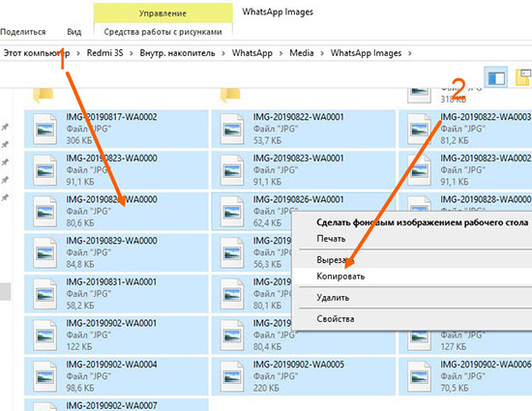Image resolution: width=532 pixels, height=411 pixels.
Task: Click the details pane icon at the far right
Action: coord(523,77)
